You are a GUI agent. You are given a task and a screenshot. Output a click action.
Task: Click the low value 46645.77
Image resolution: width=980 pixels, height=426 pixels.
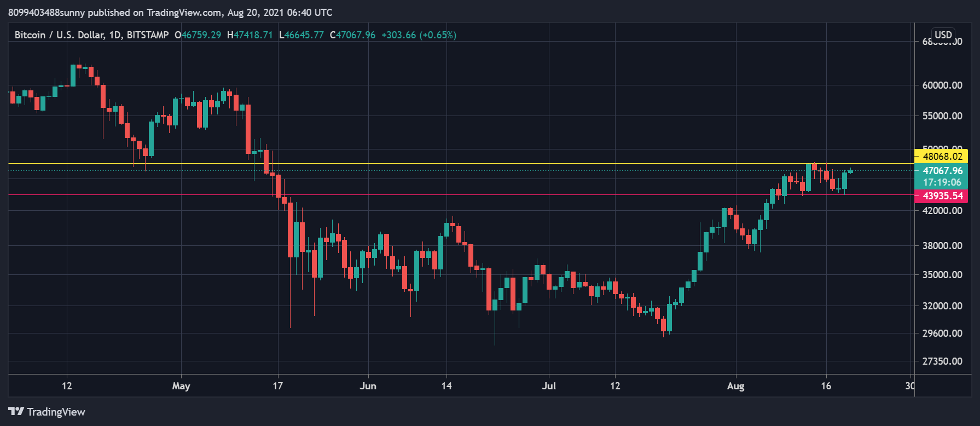[304, 35]
